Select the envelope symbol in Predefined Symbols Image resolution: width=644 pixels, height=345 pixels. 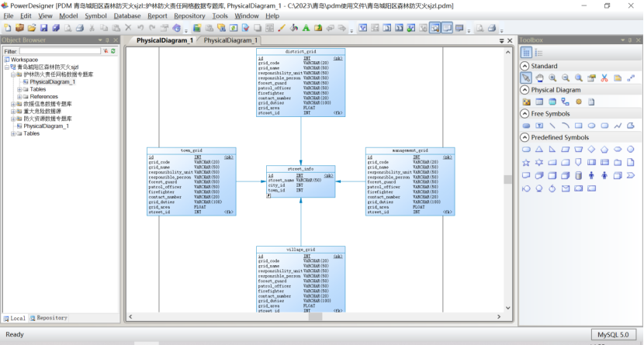565,188
